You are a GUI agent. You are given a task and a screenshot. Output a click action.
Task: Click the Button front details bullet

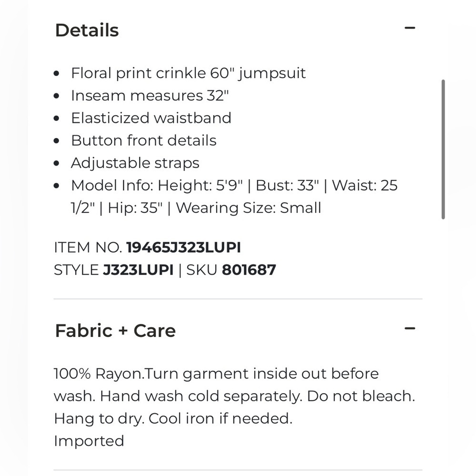(x=144, y=140)
